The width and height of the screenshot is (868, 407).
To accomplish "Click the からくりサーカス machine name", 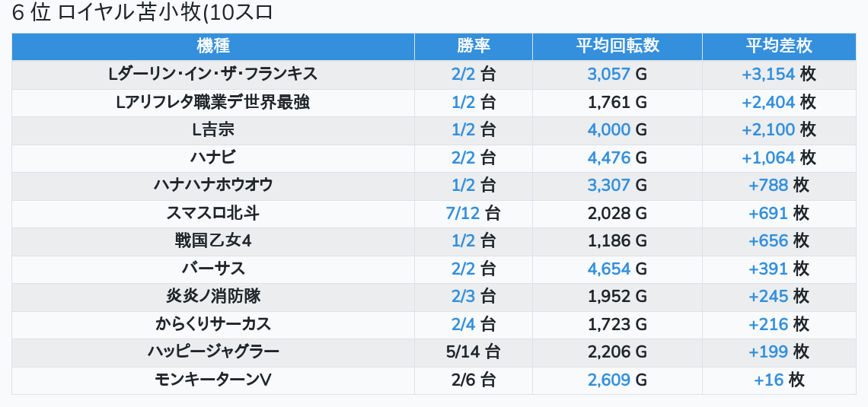I will (213, 325).
